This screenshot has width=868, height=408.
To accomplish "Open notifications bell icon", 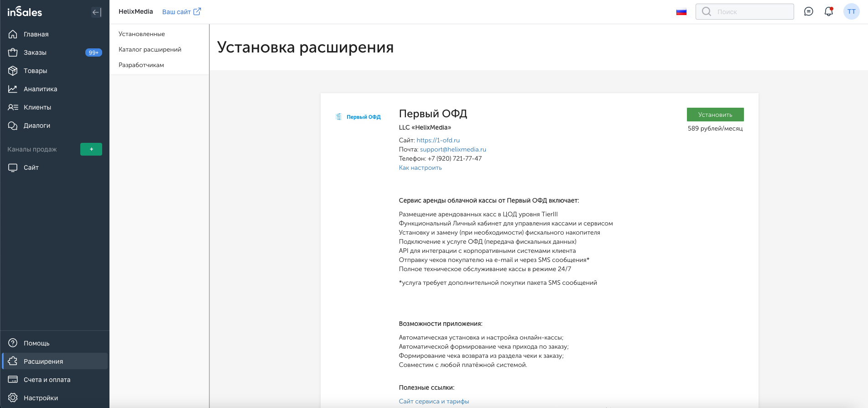I will pos(829,11).
